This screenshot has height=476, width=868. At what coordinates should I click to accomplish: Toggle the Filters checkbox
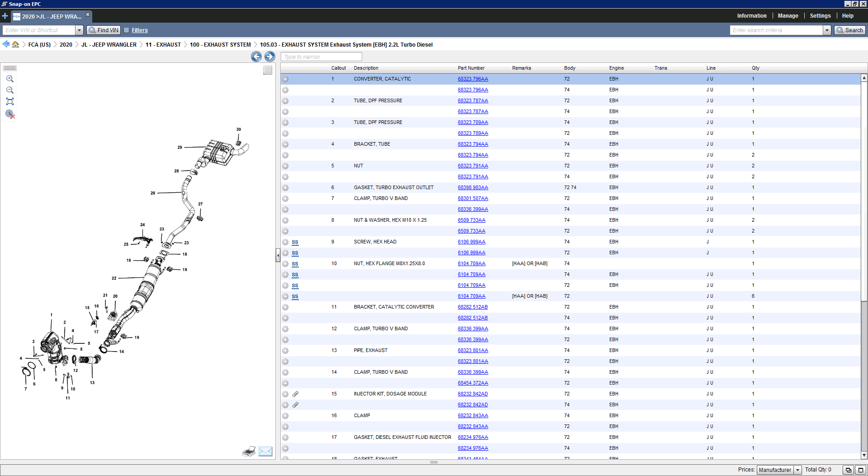pyautogui.click(x=127, y=30)
